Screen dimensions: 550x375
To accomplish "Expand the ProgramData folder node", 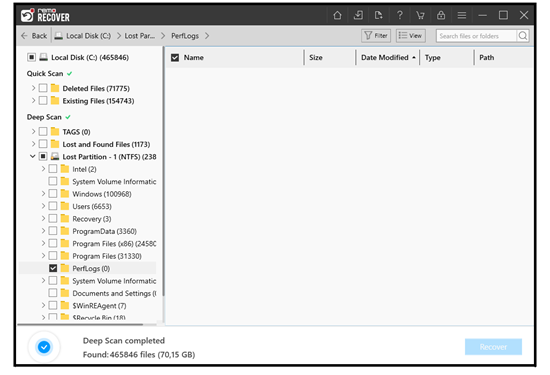I will (x=43, y=231).
